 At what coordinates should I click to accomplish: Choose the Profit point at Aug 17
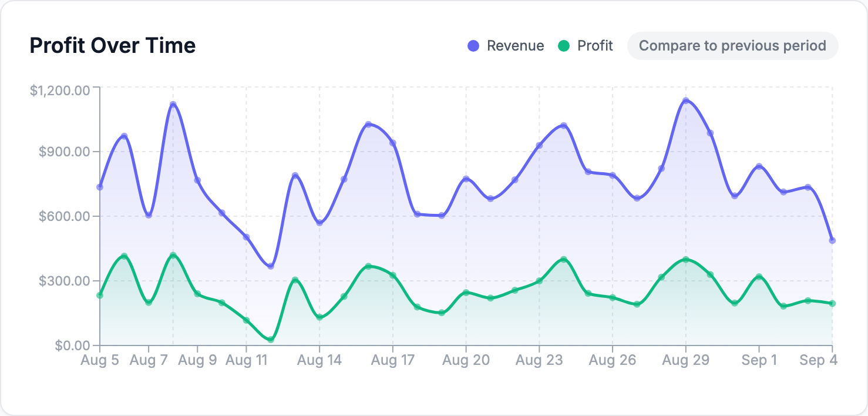click(x=393, y=275)
